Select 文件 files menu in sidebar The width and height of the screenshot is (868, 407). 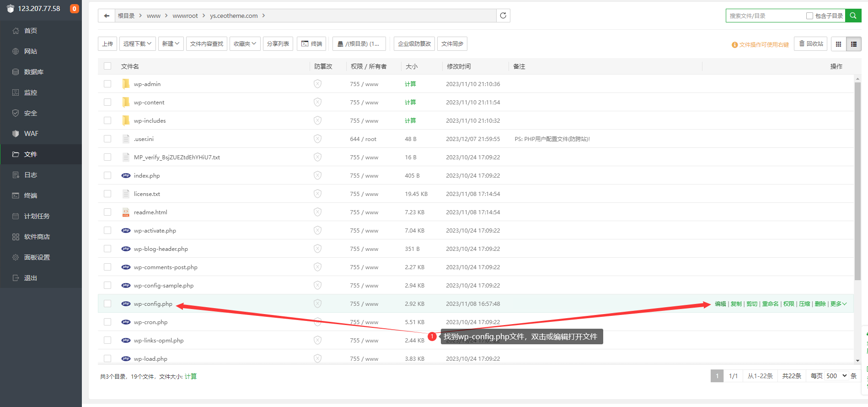click(x=41, y=154)
